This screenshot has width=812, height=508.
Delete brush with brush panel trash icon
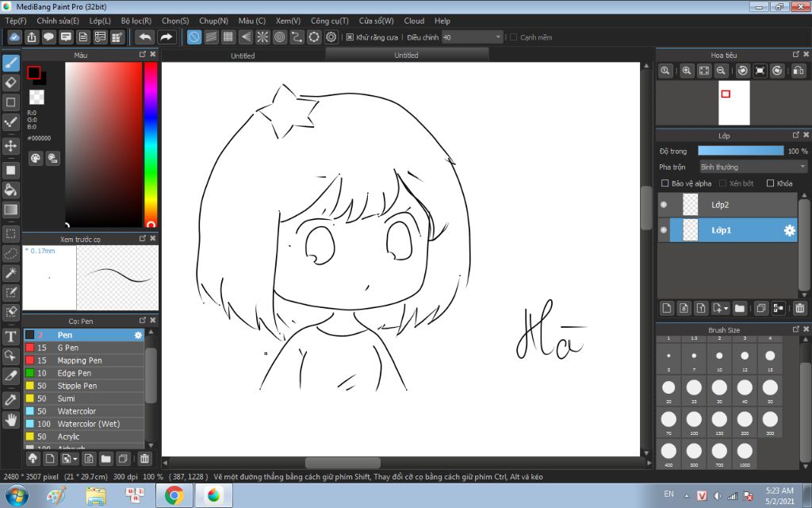(144, 459)
